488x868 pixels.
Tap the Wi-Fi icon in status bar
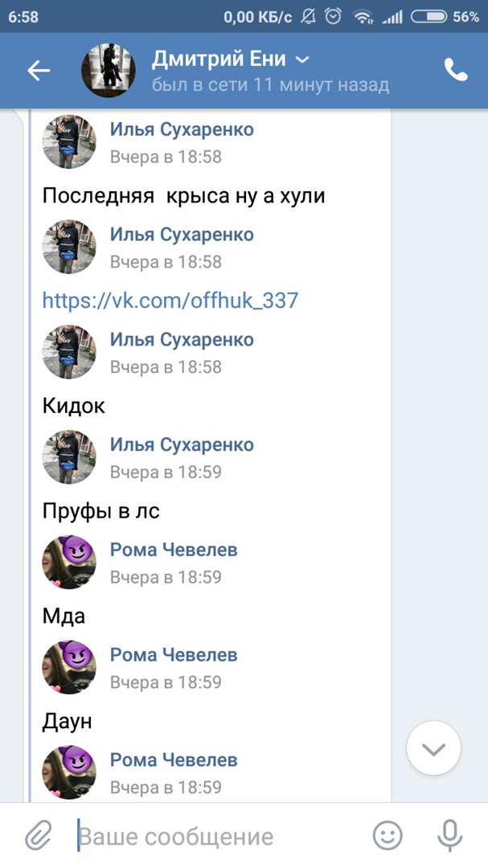363,16
